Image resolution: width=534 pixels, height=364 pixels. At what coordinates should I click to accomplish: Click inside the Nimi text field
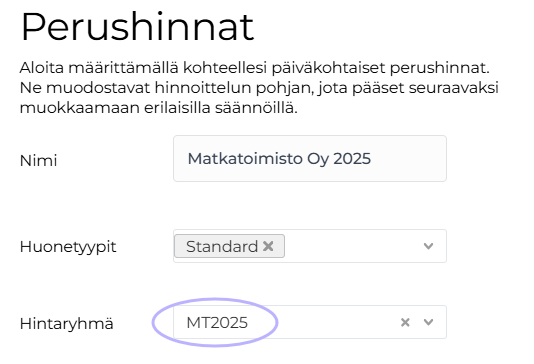click(310, 158)
